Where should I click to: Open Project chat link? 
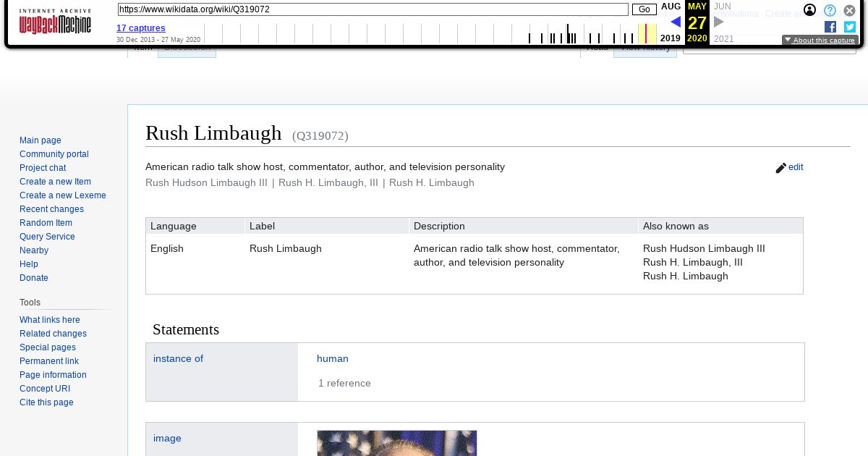pos(43,168)
